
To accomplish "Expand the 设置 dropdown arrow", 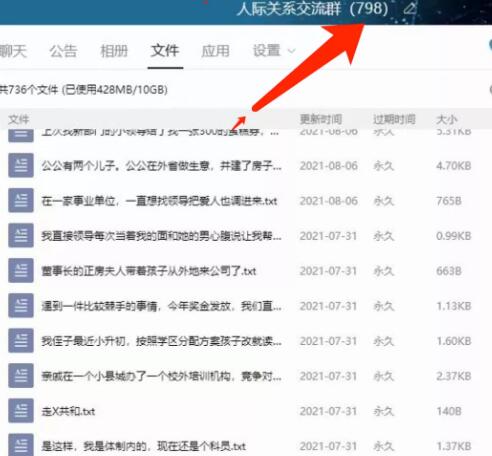I will [x=291, y=51].
